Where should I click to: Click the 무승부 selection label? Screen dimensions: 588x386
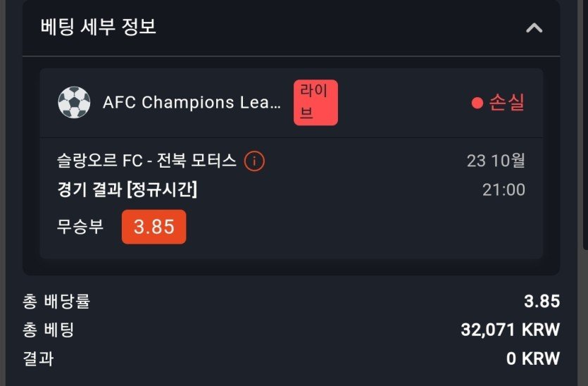80,227
